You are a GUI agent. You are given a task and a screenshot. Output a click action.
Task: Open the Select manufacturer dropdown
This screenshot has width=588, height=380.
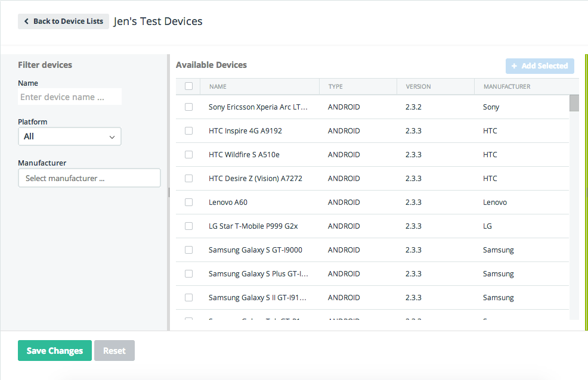[89, 178]
